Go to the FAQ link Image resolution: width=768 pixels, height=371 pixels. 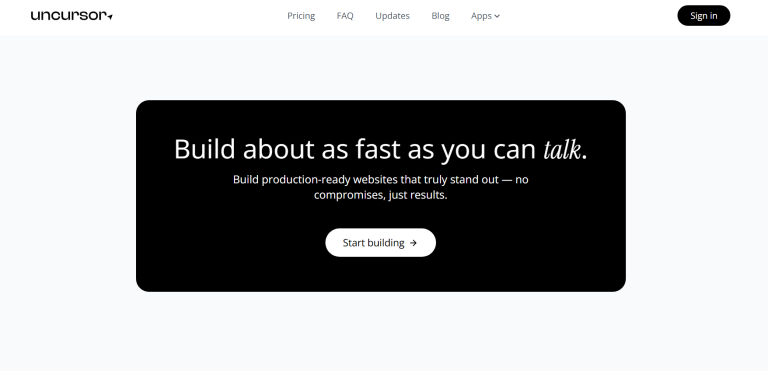(x=345, y=16)
